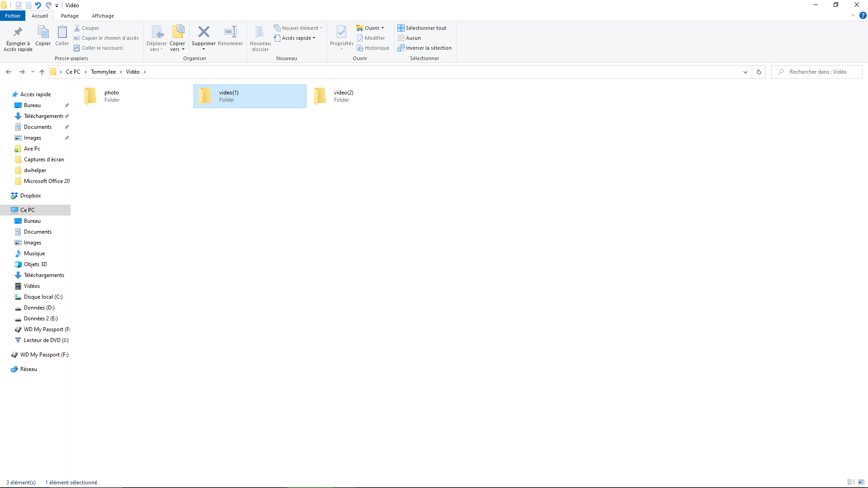This screenshot has height=488, width=868.
Task: Go up one folder level arrow
Action: [x=42, y=72]
